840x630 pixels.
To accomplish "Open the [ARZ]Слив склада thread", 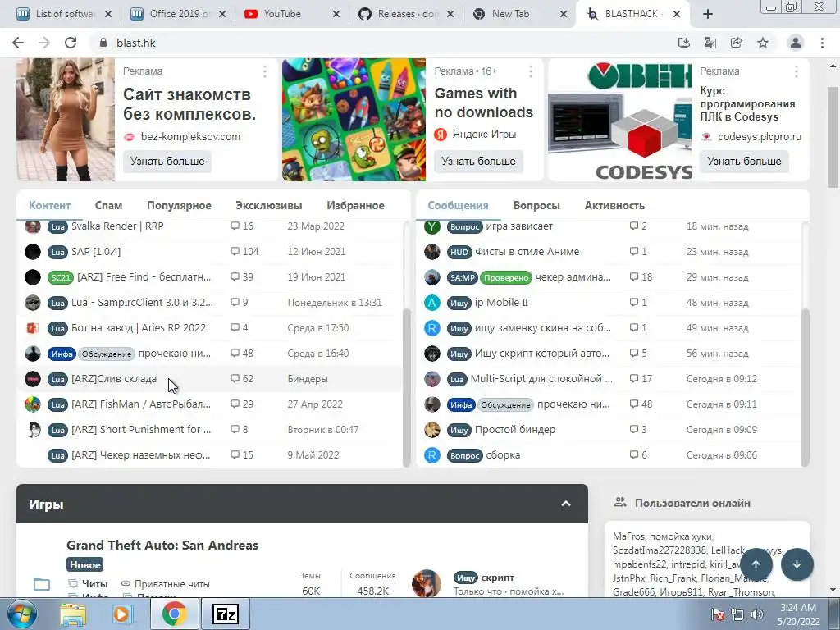I will coord(114,379).
